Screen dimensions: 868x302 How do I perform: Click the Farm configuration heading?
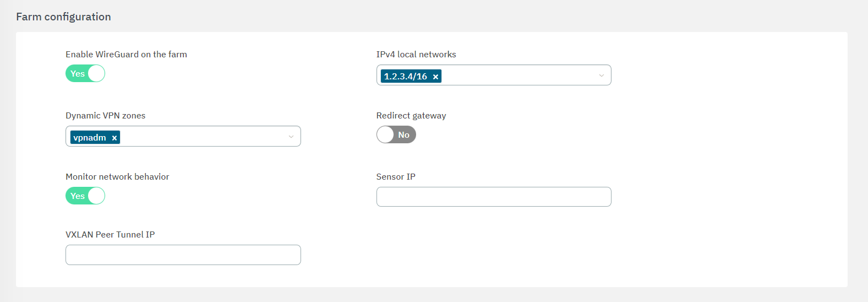(63, 17)
